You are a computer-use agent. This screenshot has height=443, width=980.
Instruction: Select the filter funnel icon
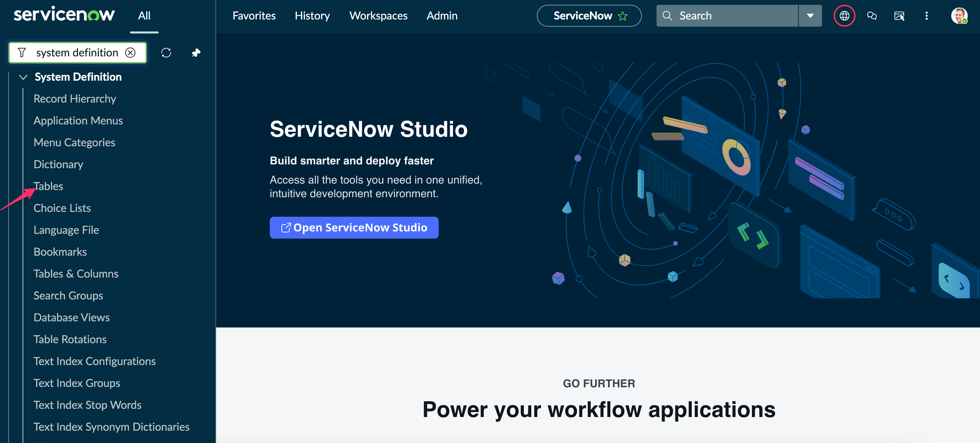tap(23, 53)
